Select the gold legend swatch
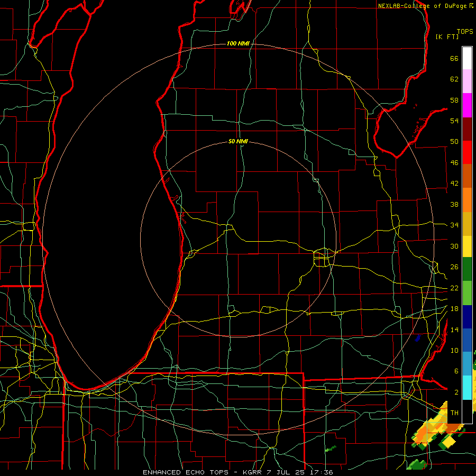The height and width of the screenshot is (476, 476). pyautogui.click(x=467, y=224)
